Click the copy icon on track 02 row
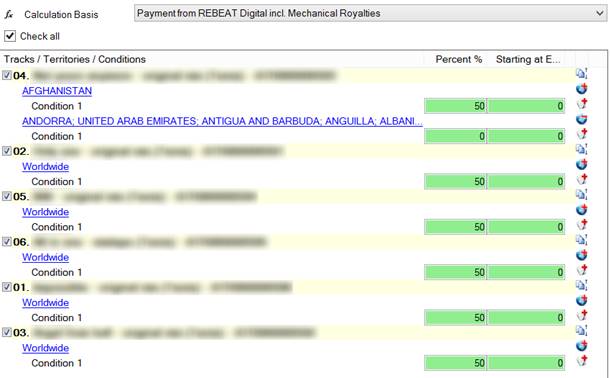 click(x=581, y=149)
